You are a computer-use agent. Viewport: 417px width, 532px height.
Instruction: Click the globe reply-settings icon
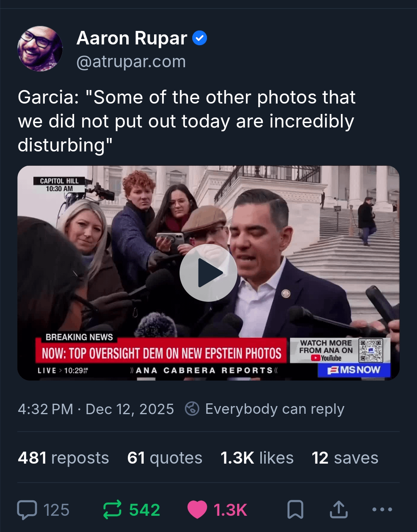[192, 409]
